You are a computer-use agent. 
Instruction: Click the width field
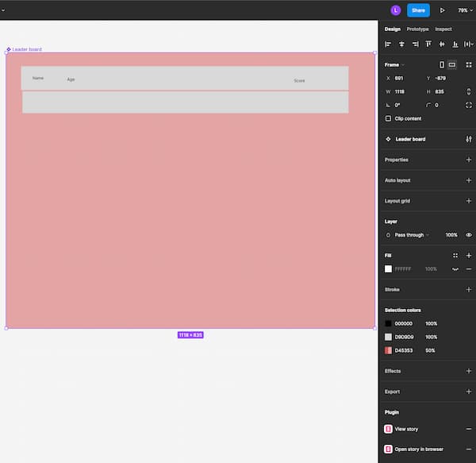pos(402,92)
